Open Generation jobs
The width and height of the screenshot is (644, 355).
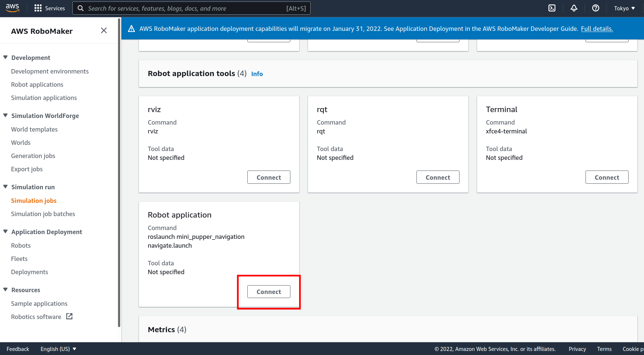tap(33, 156)
